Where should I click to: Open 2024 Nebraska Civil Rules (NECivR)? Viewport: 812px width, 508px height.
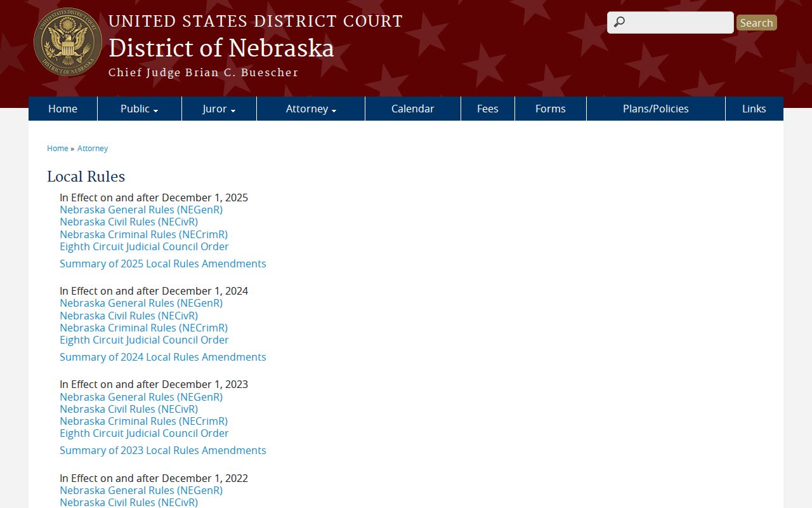pos(129,316)
